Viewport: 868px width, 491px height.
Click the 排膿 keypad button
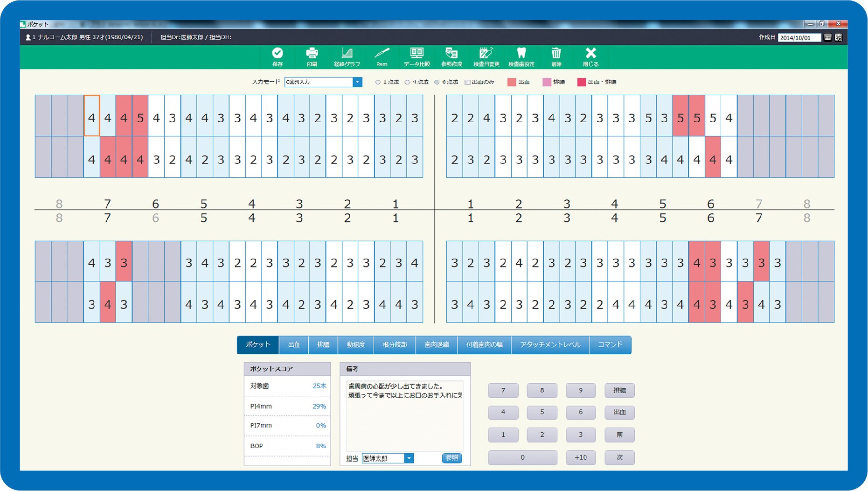click(x=619, y=390)
